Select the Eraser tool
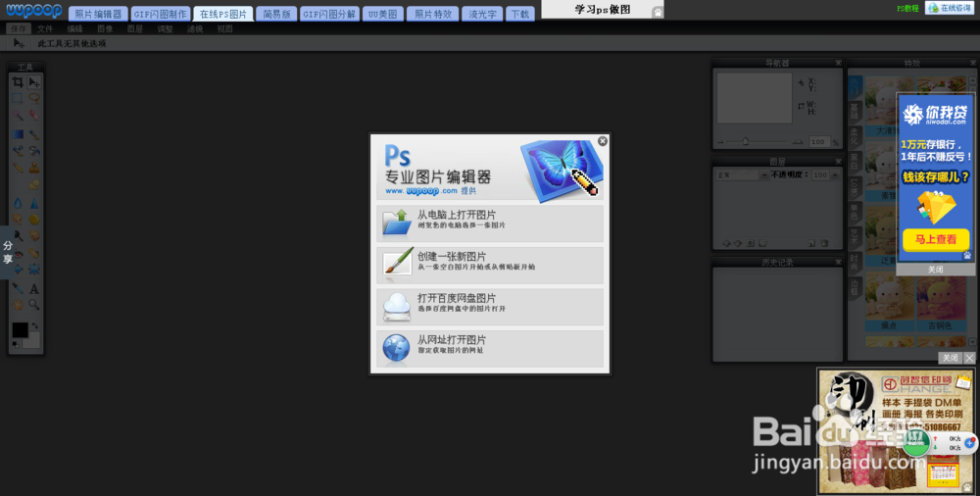980x496 pixels. click(33, 117)
